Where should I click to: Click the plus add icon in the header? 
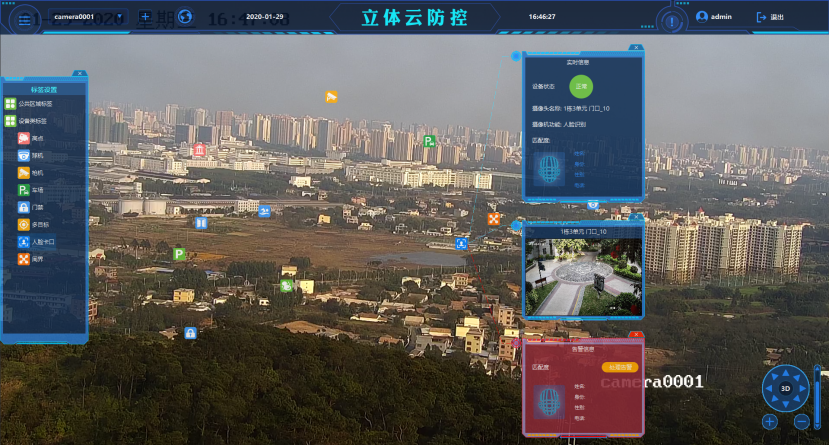(x=145, y=17)
